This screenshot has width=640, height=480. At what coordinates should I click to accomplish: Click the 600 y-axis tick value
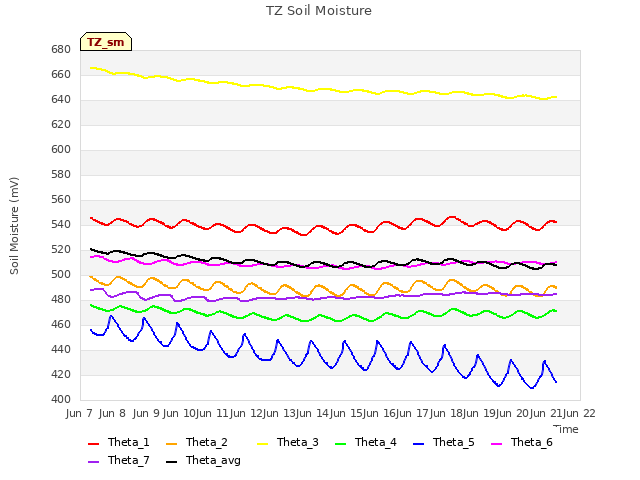(61, 150)
